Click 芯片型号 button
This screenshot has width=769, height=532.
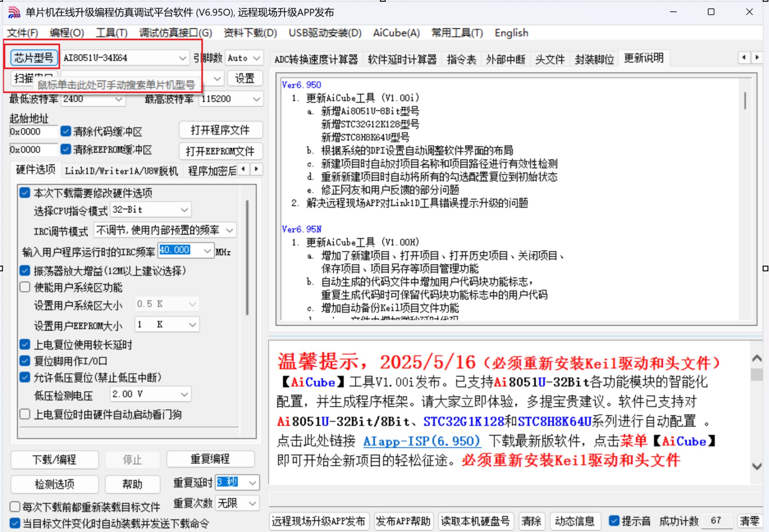[34, 58]
